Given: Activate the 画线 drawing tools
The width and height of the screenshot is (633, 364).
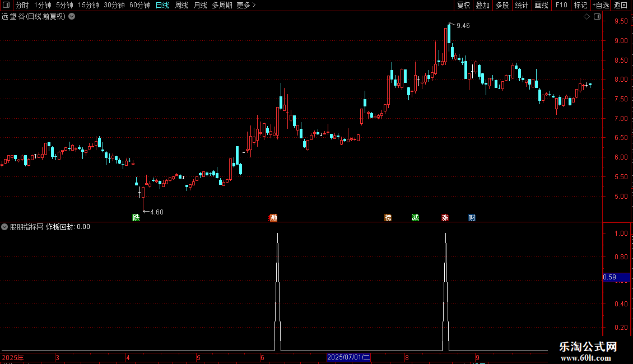Looking at the screenshot, I should pos(541,5).
